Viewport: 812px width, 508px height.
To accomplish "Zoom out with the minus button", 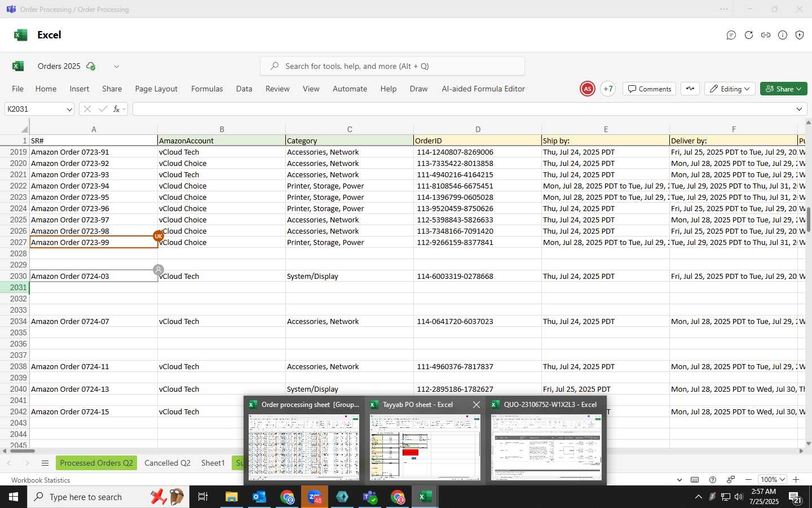I will point(748,480).
